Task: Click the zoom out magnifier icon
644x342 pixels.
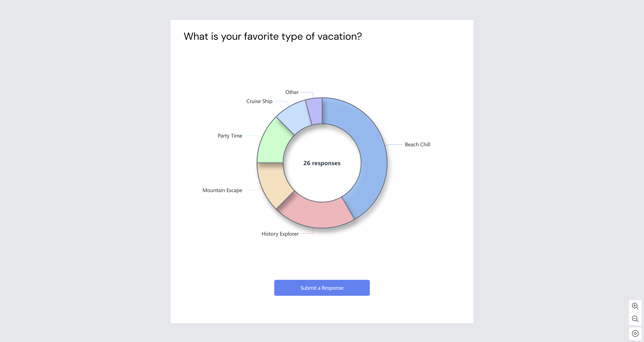Action: [635, 319]
